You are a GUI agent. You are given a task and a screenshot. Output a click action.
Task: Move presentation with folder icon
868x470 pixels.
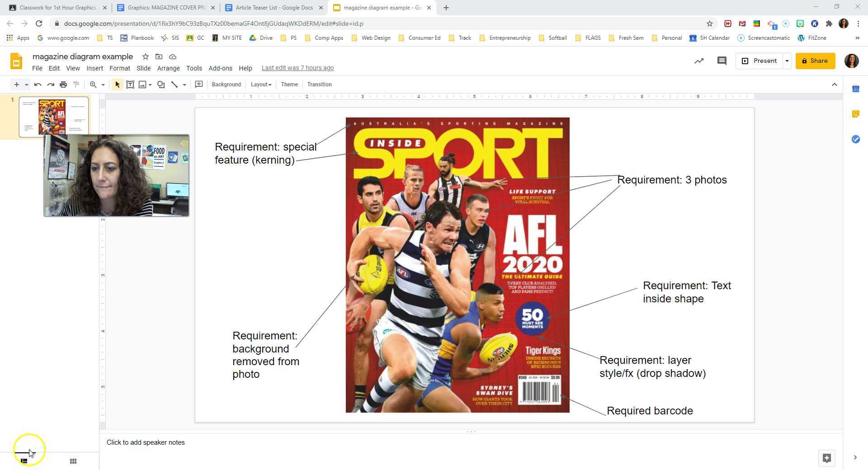pyautogui.click(x=159, y=56)
